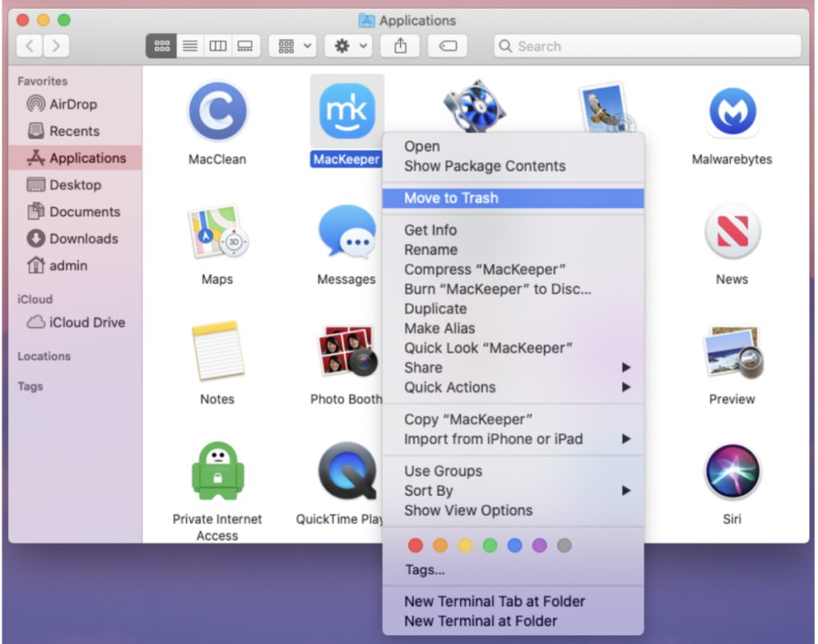The image size is (818, 644).
Task: Switch to icon view in toolbar
Action: tap(161, 46)
